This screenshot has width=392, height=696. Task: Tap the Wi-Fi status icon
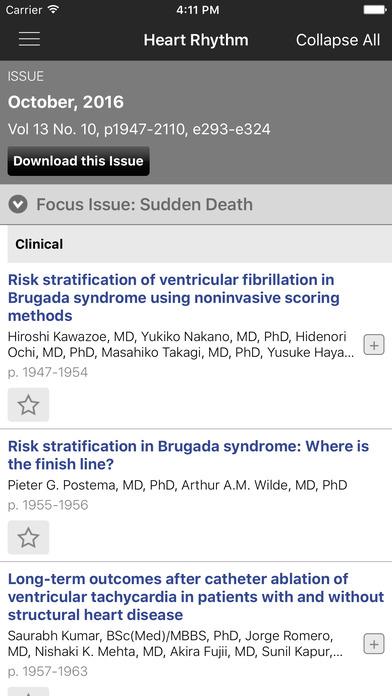pos(54,9)
